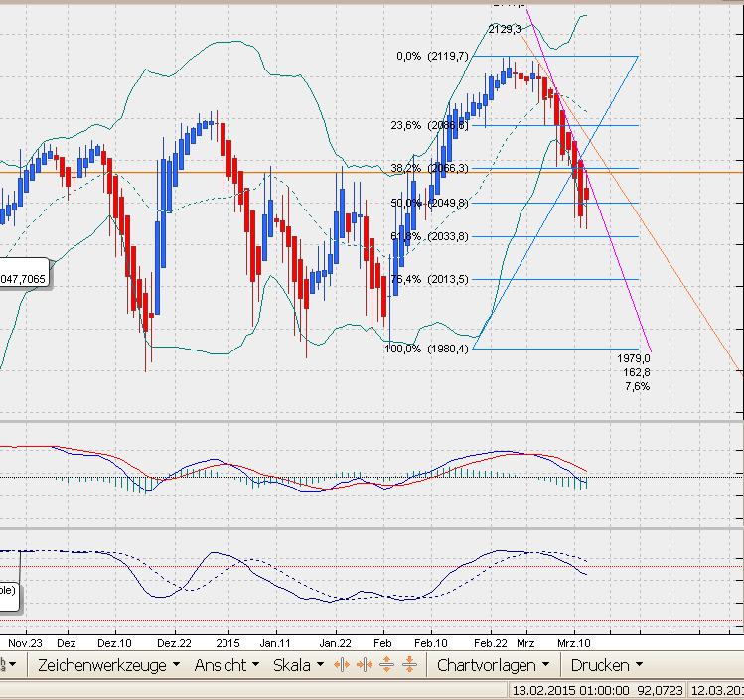Expand the Skala dropdown

[x=298, y=665]
